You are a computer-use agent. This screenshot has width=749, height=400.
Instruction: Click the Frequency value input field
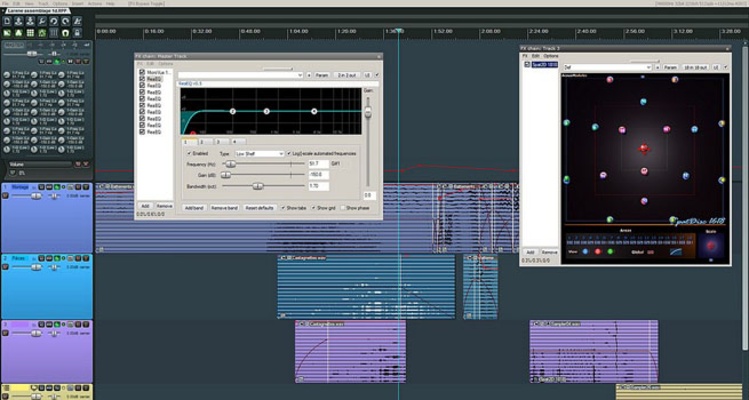pos(318,163)
